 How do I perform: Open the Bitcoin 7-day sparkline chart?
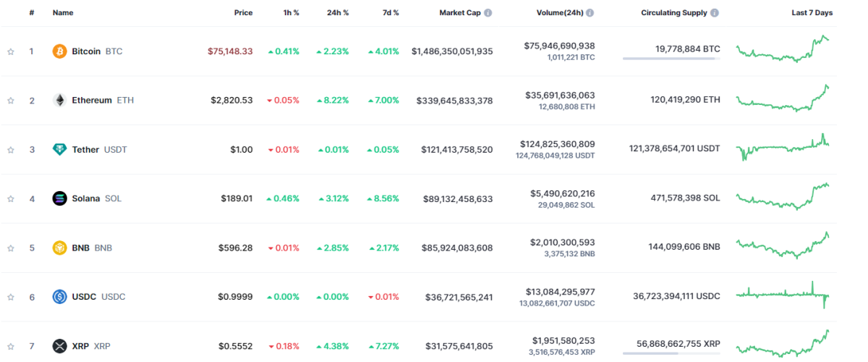click(x=783, y=50)
